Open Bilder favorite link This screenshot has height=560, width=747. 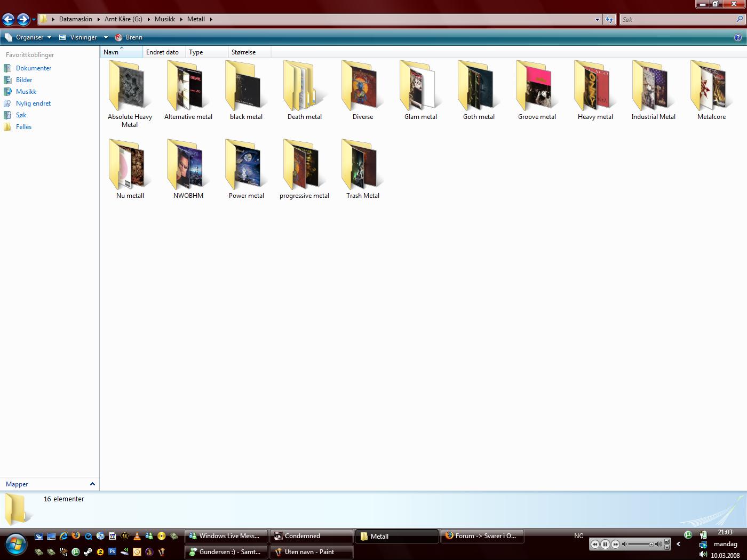(x=24, y=80)
